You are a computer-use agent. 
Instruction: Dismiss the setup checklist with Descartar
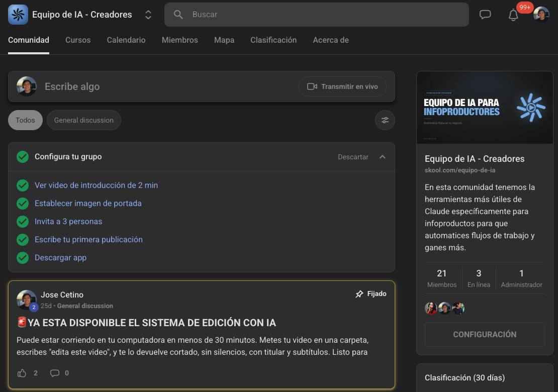[353, 157]
